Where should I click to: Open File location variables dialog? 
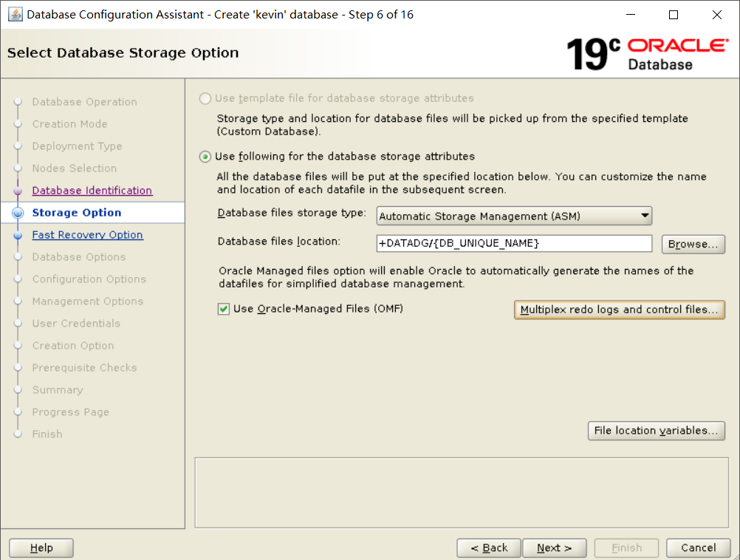click(x=656, y=431)
